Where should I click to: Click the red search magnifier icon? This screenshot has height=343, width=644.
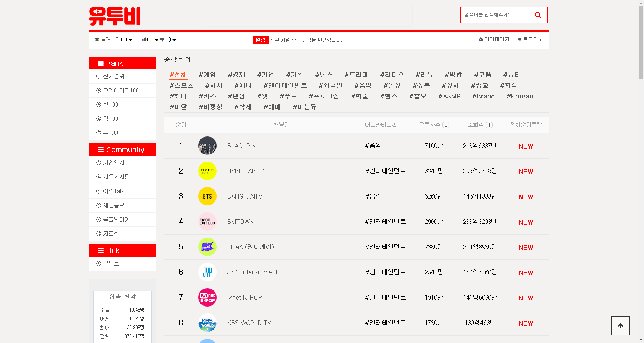coord(538,15)
